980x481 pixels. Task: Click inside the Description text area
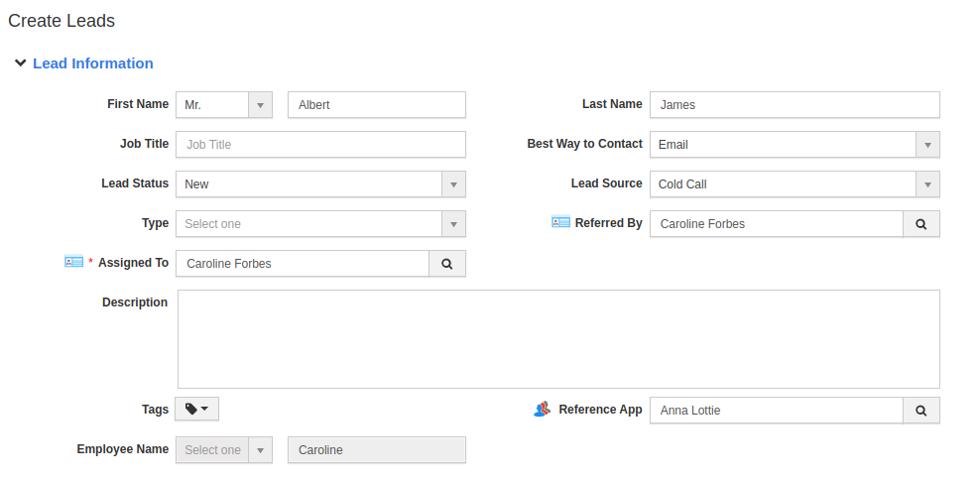click(x=558, y=339)
